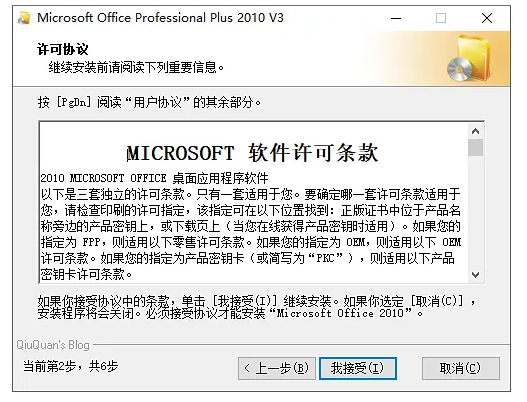Go back with 上一步(B) button
Image resolution: width=527 pixels, height=402 pixels.
277,368
